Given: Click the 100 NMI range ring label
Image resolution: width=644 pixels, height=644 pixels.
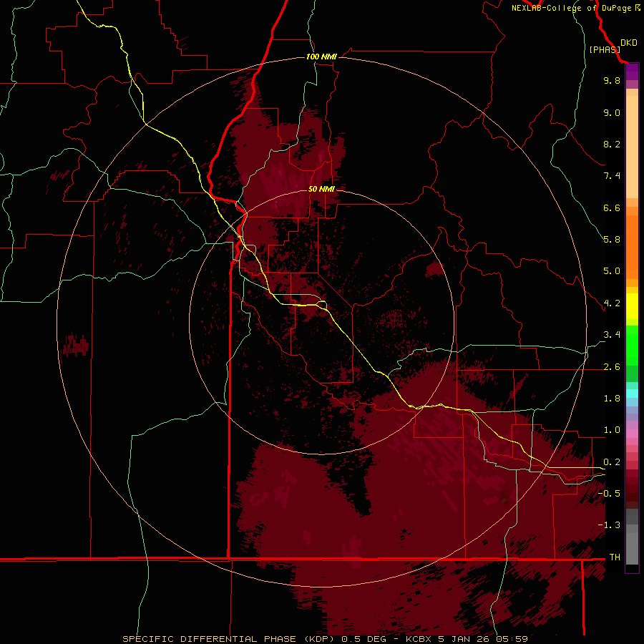Looking at the screenshot, I should point(321,57).
